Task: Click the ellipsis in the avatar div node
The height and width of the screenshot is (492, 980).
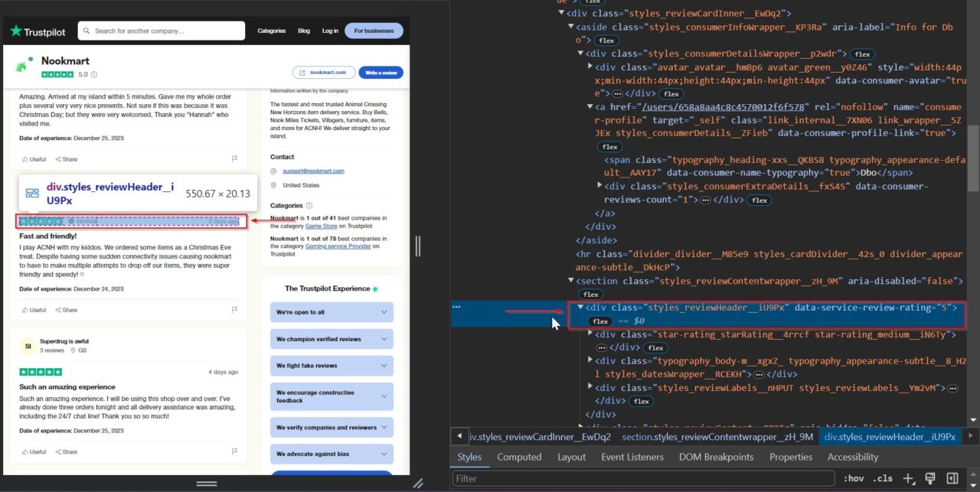Action: pos(617,93)
